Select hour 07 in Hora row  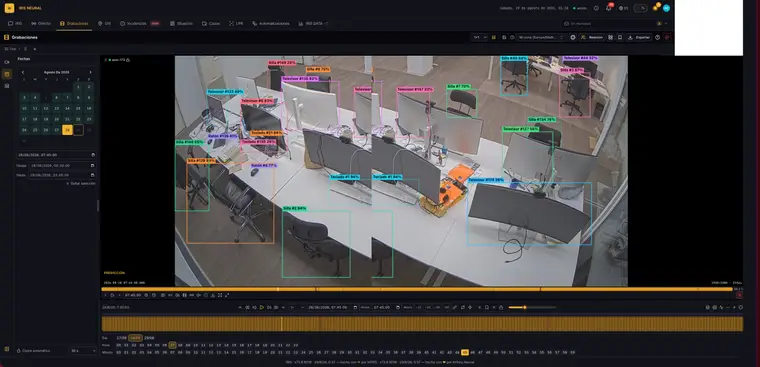pyautogui.click(x=172, y=345)
